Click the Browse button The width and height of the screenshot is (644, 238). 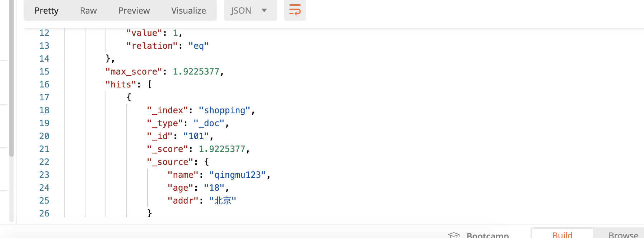tap(623, 234)
